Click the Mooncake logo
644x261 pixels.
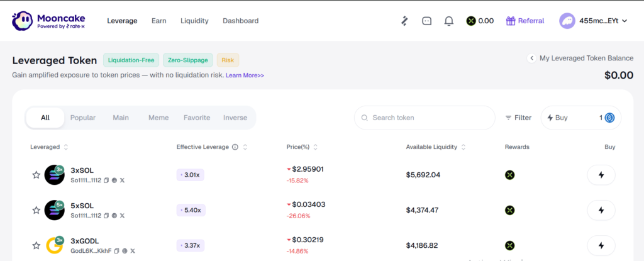(48, 21)
